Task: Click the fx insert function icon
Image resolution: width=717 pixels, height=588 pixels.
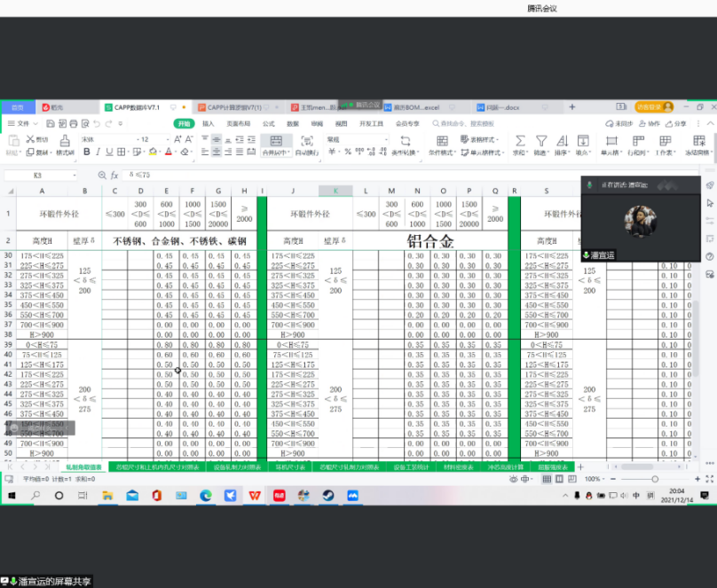Action: click(x=114, y=176)
